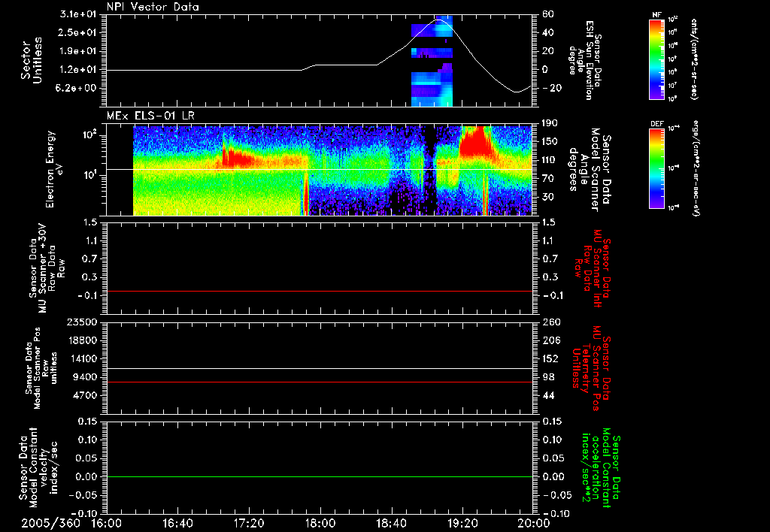This screenshot has height=532, width=770.
Task: Select the "MEx ELS-01 LR" panel title
Action: click(150, 116)
